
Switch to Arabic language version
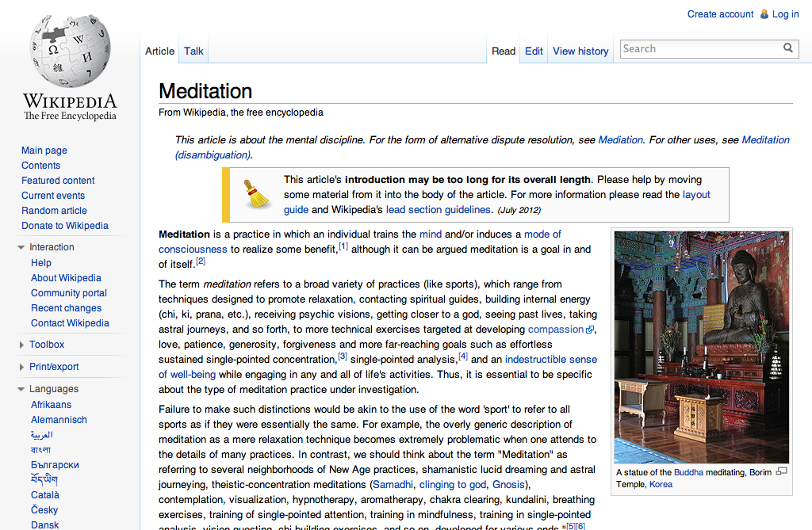coord(41,435)
